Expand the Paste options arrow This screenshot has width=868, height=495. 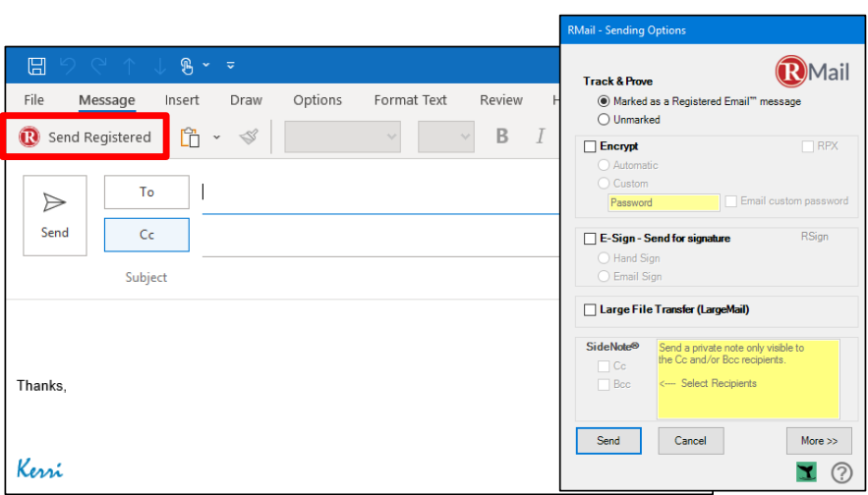(217, 137)
